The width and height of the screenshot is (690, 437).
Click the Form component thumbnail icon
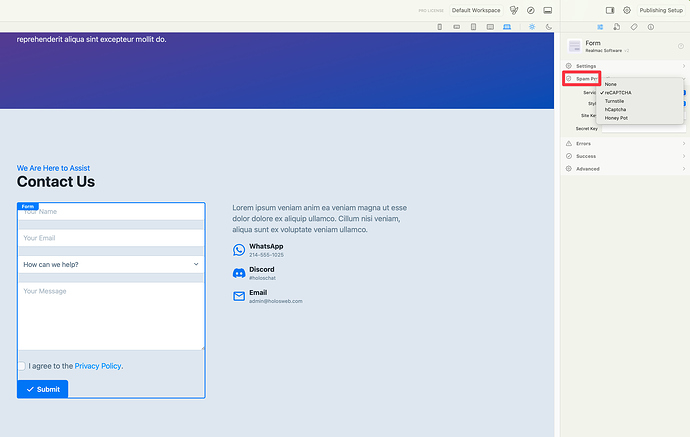click(574, 46)
